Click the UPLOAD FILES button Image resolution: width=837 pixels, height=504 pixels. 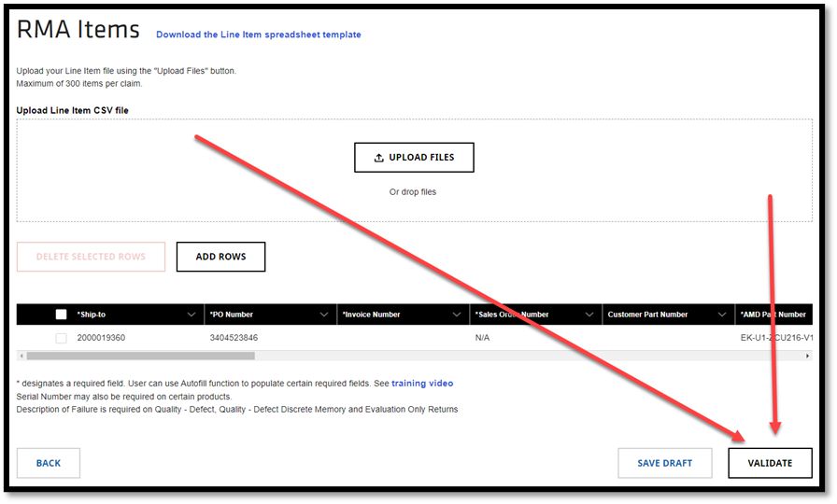click(414, 158)
